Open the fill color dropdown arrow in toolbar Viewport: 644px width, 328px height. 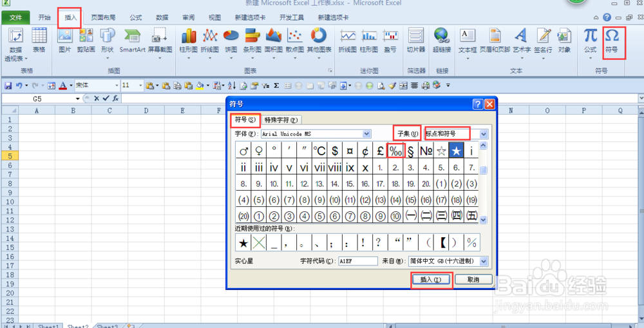pyautogui.click(x=208, y=86)
